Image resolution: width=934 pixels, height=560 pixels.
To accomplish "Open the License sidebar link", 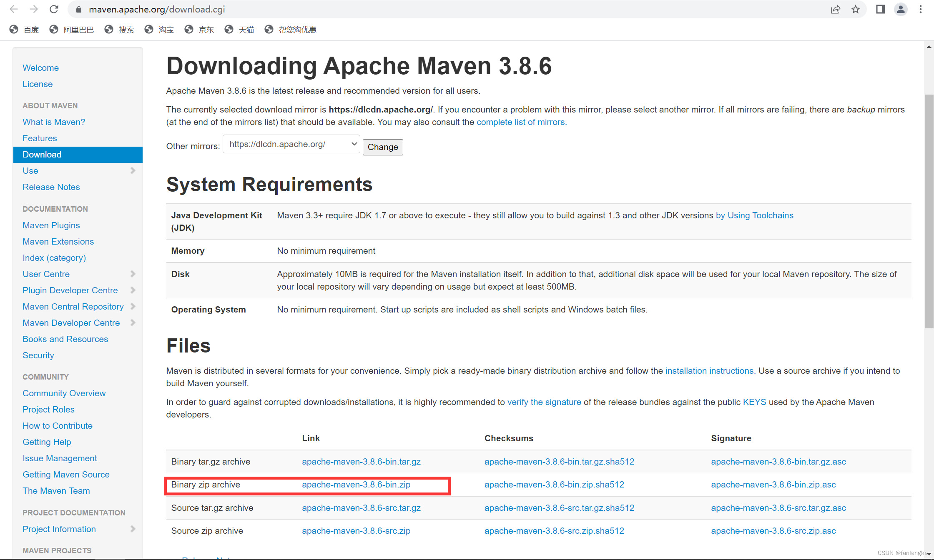I will point(38,84).
